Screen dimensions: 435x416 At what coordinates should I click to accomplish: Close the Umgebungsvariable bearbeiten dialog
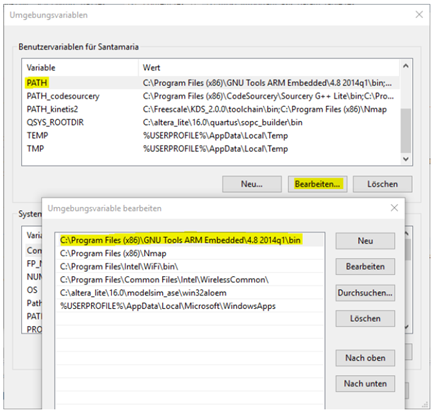(x=394, y=208)
